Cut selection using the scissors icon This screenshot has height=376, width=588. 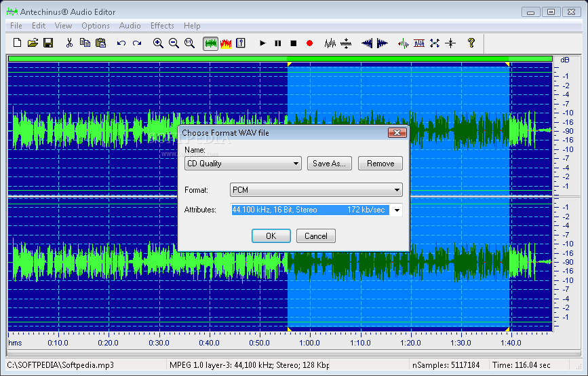pyautogui.click(x=69, y=43)
